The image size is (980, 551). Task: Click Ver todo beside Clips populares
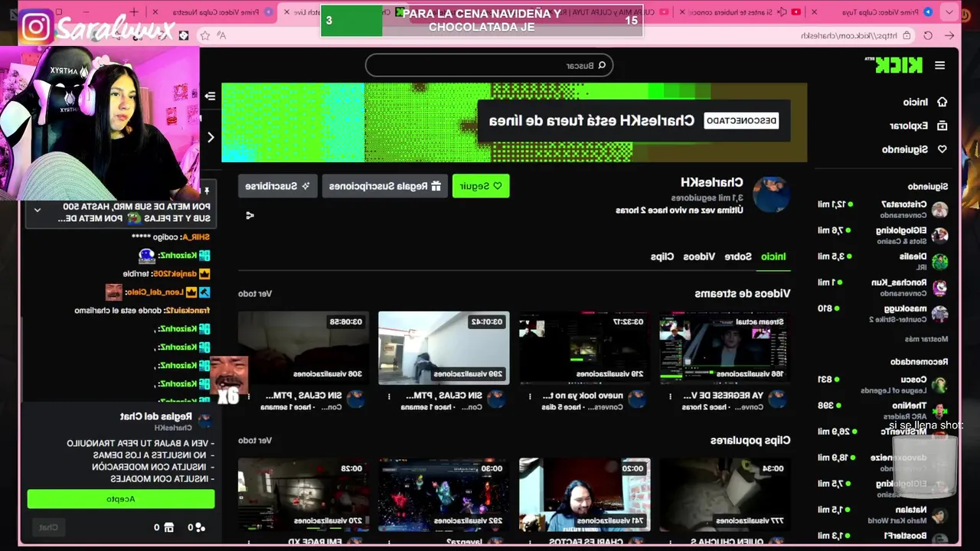point(255,440)
